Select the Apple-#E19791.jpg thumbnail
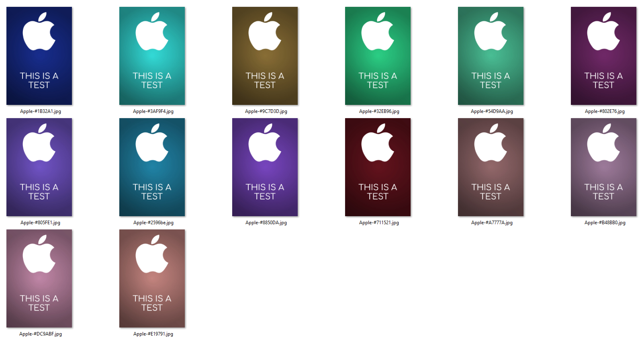The image size is (644, 350). [152, 278]
